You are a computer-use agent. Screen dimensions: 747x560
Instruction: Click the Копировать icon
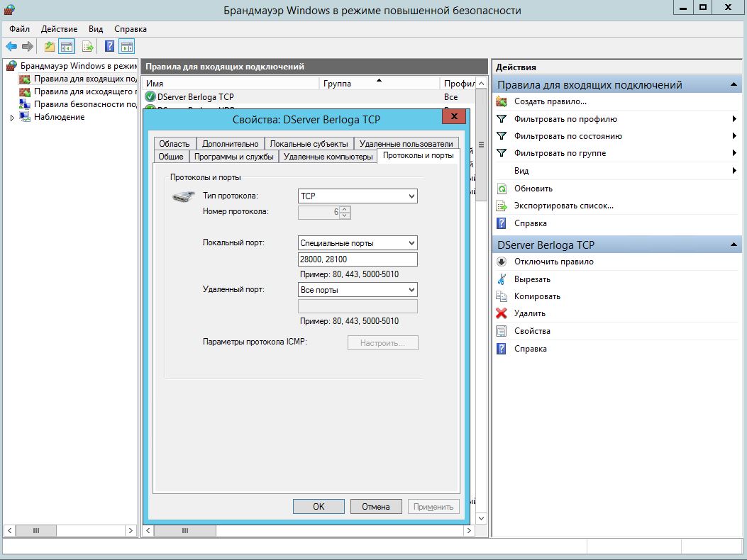(x=501, y=296)
